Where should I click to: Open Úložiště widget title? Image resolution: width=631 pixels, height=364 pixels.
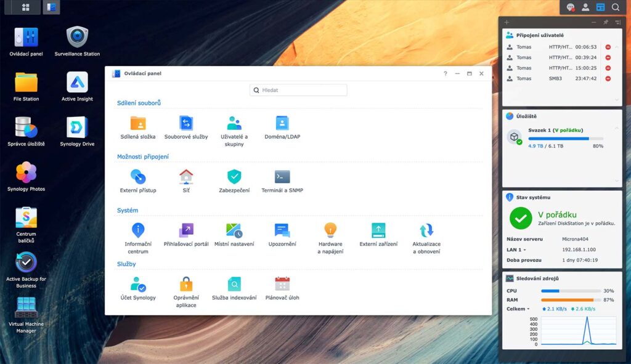pyautogui.click(x=526, y=116)
